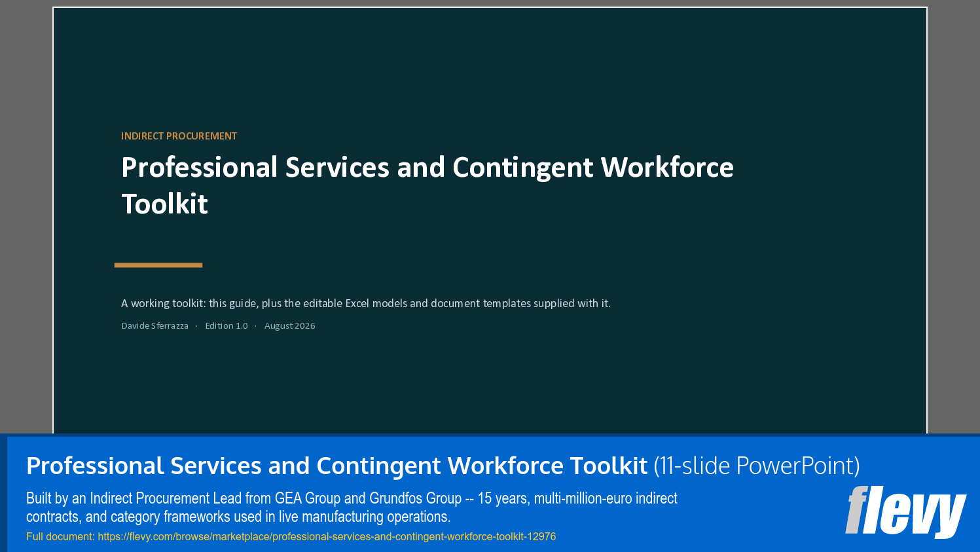
Task: Select the slide title 'Professional Services and Contingent Workforce Toolkit'
Action: [427, 185]
